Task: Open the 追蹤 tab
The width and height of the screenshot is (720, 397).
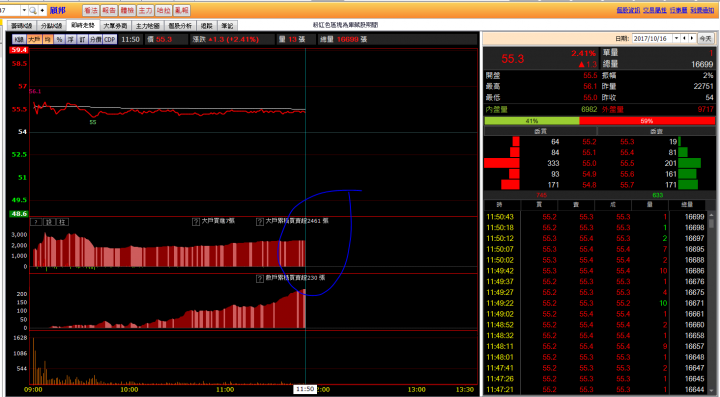Action: (x=207, y=26)
